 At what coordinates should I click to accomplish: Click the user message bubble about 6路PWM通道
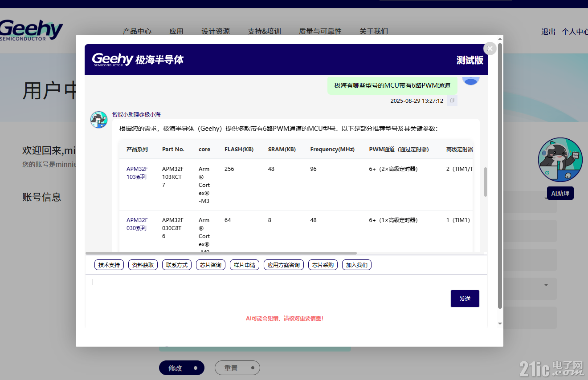point(392,85)
